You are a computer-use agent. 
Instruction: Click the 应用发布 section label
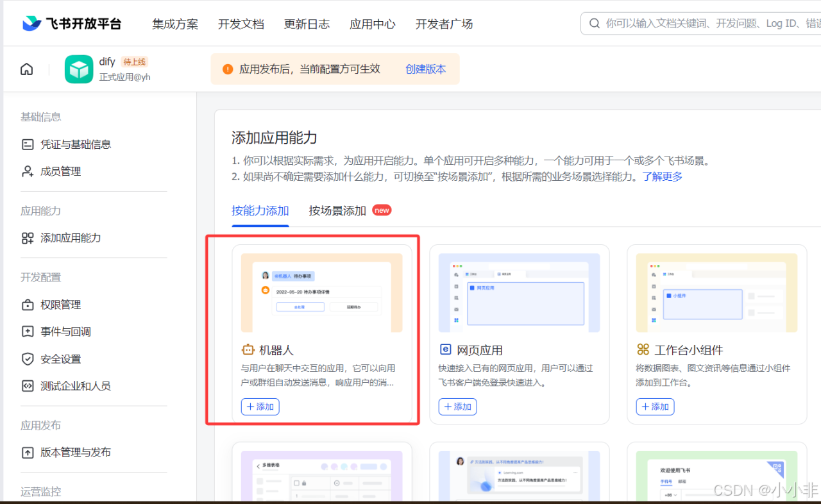pyautogui.click(x=41, y=425)
